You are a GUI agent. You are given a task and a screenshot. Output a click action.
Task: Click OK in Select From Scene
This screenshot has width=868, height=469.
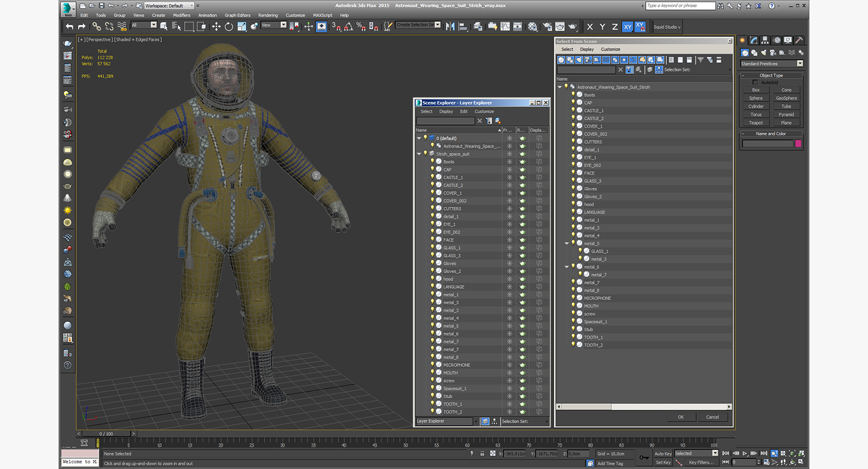click(x=681, y=417)
